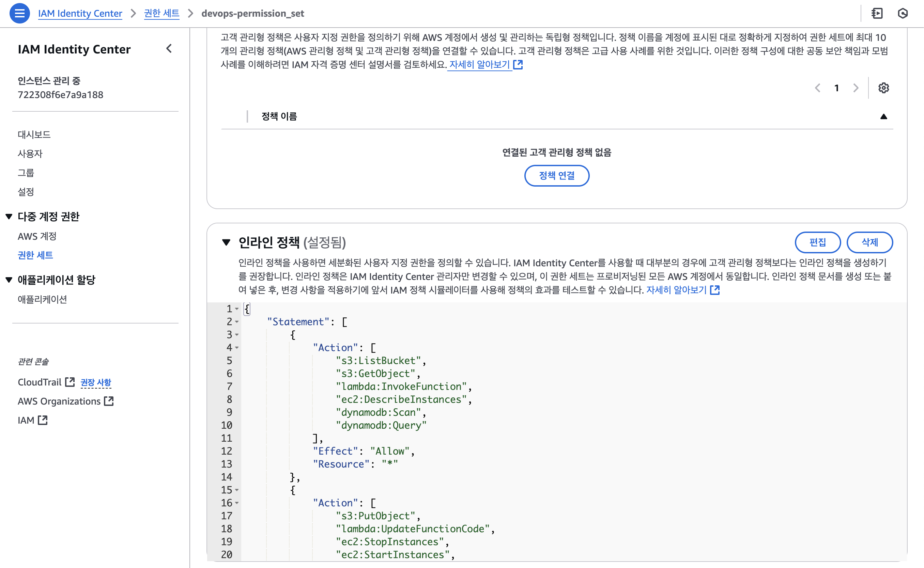Click IAM Identity Center breadcrumb link
Screen dimensions: 924x568
coord(80,14)
